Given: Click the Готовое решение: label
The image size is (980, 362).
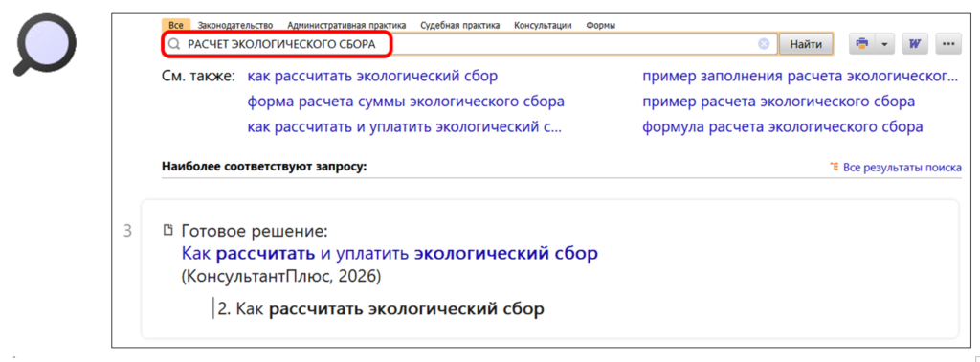Looking at the screenshot, I should pyautogui.click(x=255, y=231).
